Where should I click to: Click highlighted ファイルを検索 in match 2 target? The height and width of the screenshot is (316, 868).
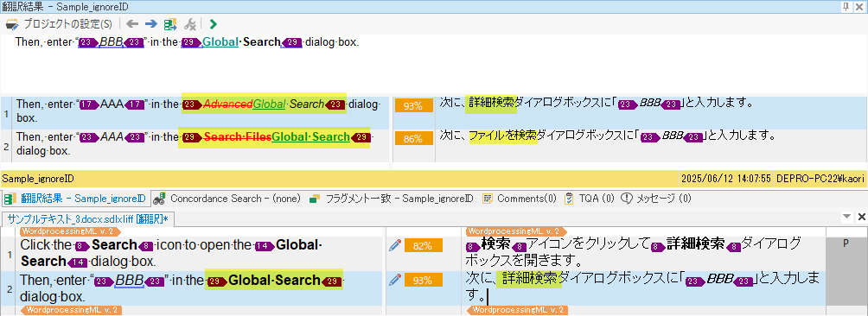503,135
